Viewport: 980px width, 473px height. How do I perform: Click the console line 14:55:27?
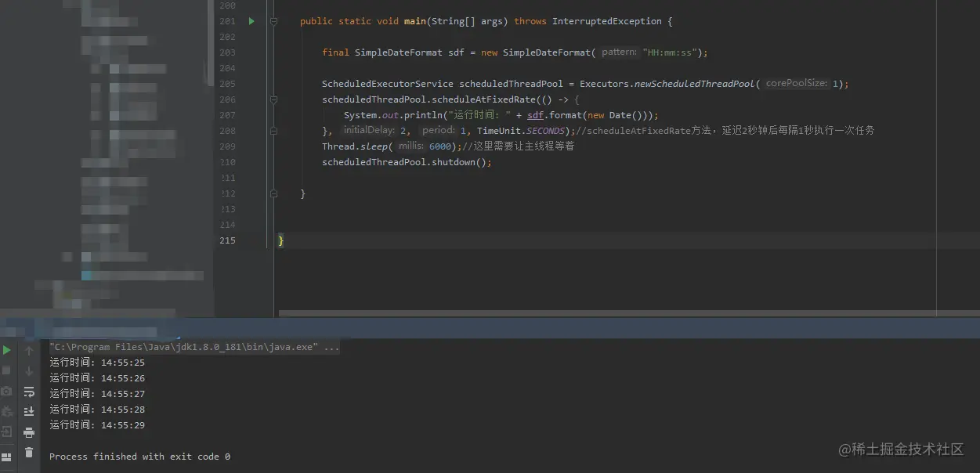tap(97, 394)
